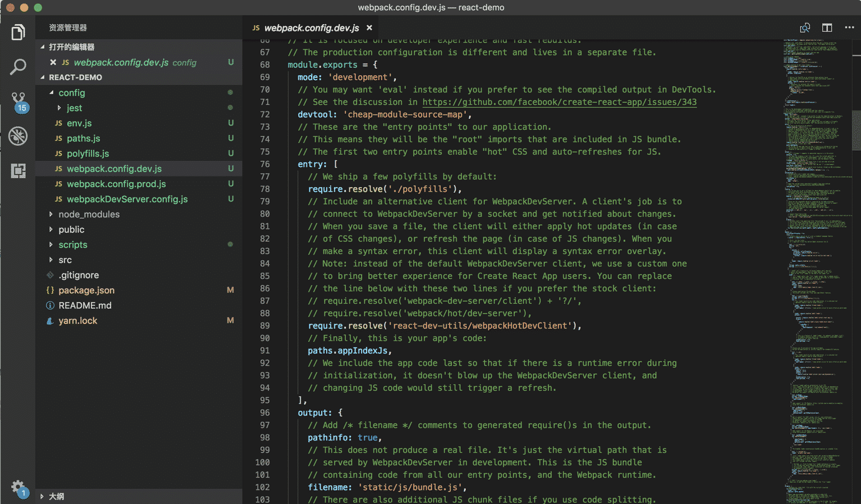This screenshot has height=504, width=861.
Task: Click line number 76 in the gutter
Action: click(265, 164)
